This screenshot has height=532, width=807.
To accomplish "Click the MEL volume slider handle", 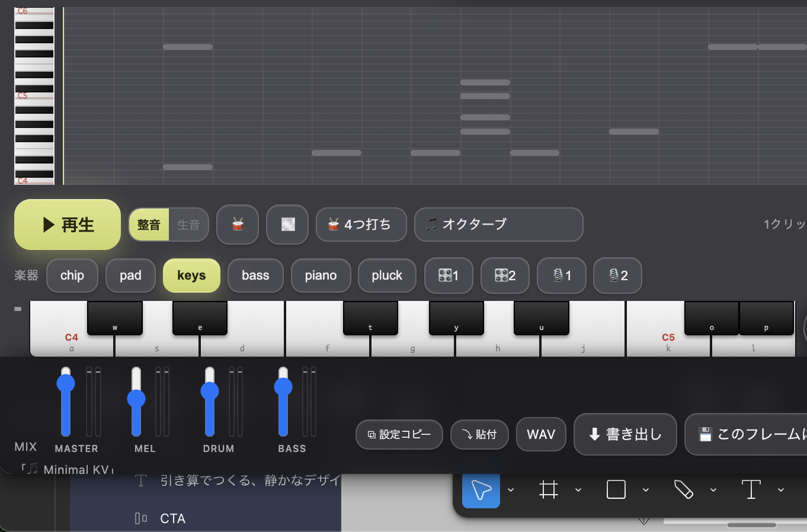I will pyautogui.click(x=136, y=399).
